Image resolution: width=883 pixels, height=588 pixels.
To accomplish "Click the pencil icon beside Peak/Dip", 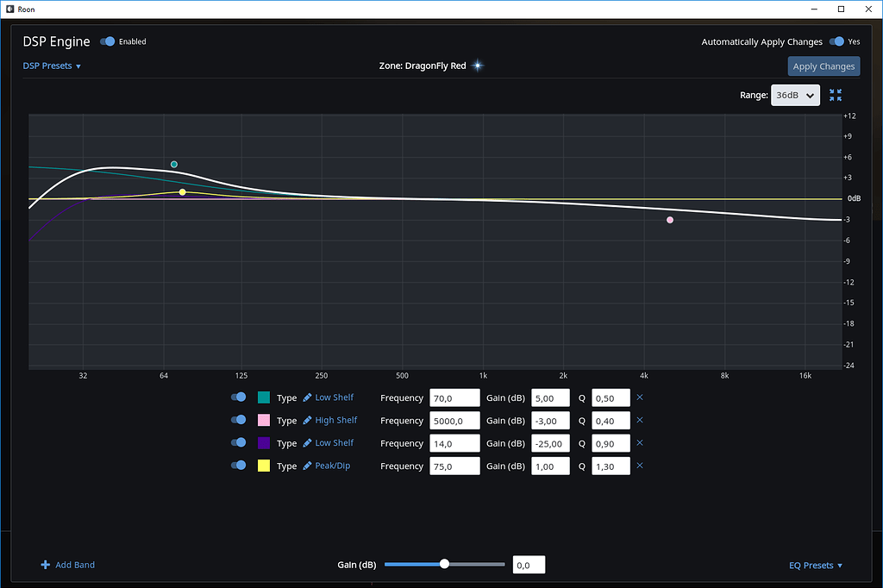I will [308, 466].
